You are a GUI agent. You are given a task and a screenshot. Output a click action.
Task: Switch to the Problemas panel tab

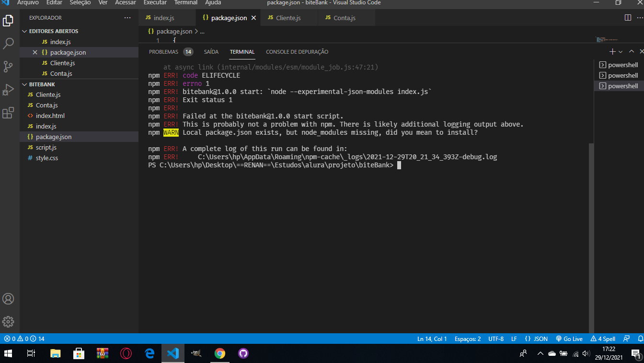pyautogui.click(x=171, y=52)
